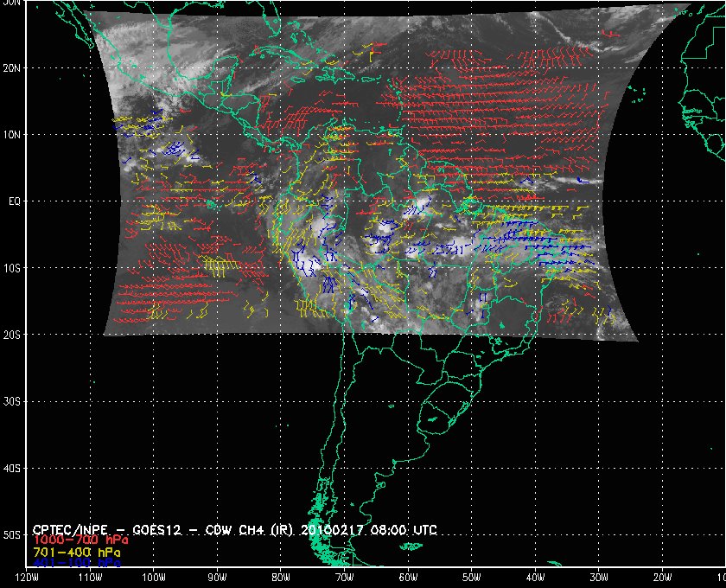Click the 20S latitude label

coord(11,335)
